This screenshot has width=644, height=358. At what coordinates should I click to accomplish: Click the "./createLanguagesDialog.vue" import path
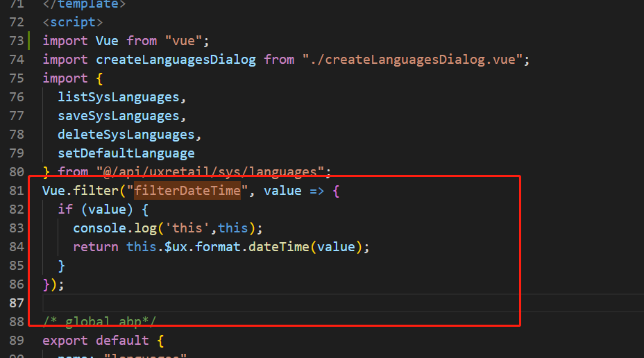tap(412, 60)
